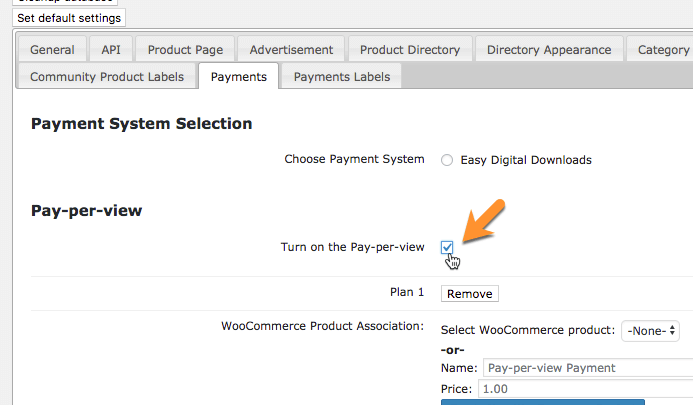The image size is (693, 405).
Task: Open Community Product Labels tab
Action: [x=107, y=77]
